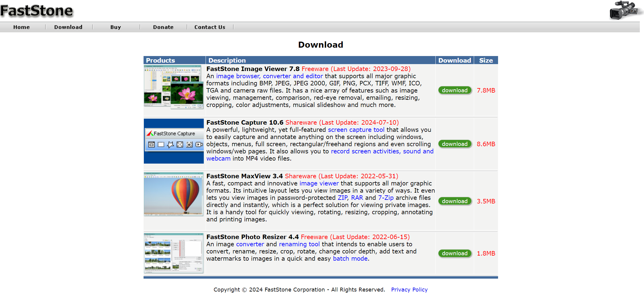Image resolution: width=644 pixels, height=302 pixels.
Task: Click the video camera icon in header
Action: (x=626, y=10)
